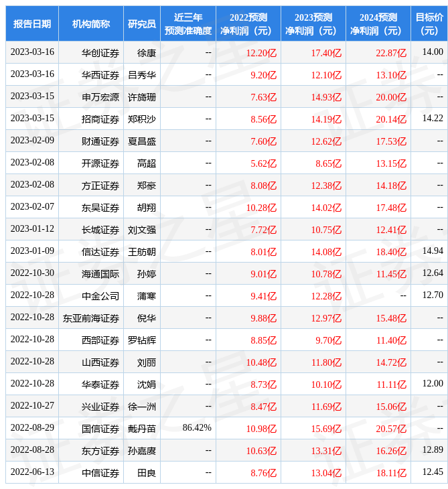Click the 14.94 target price cell
This screenshot has height=489, width=448.
pos(433,251)
